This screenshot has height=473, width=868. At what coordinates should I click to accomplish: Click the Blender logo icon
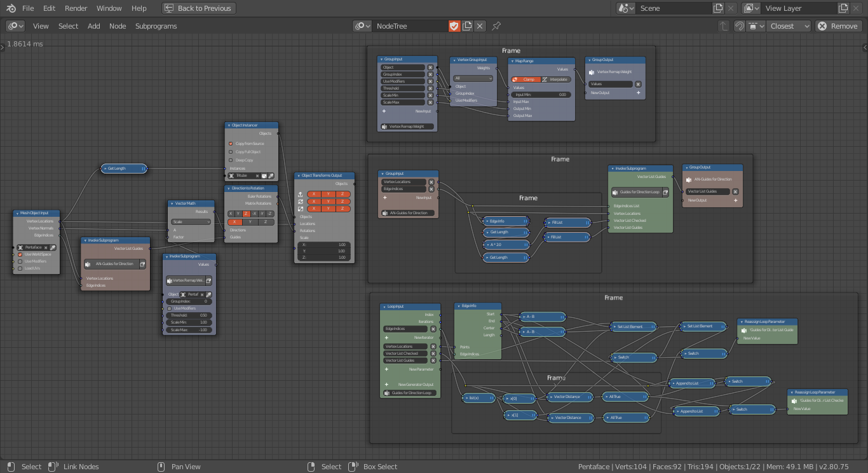[x=11, y=8]
